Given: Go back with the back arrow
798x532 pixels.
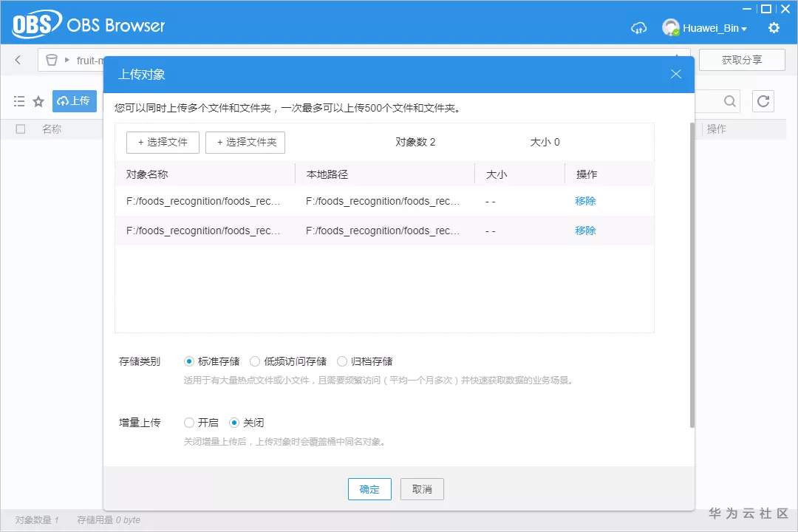Looking at the screenshot, I should 18,60.
